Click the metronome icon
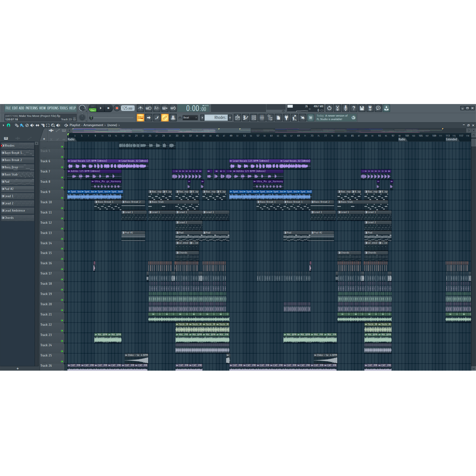Viewport: 476px width, 476px height. pos(140,108)
